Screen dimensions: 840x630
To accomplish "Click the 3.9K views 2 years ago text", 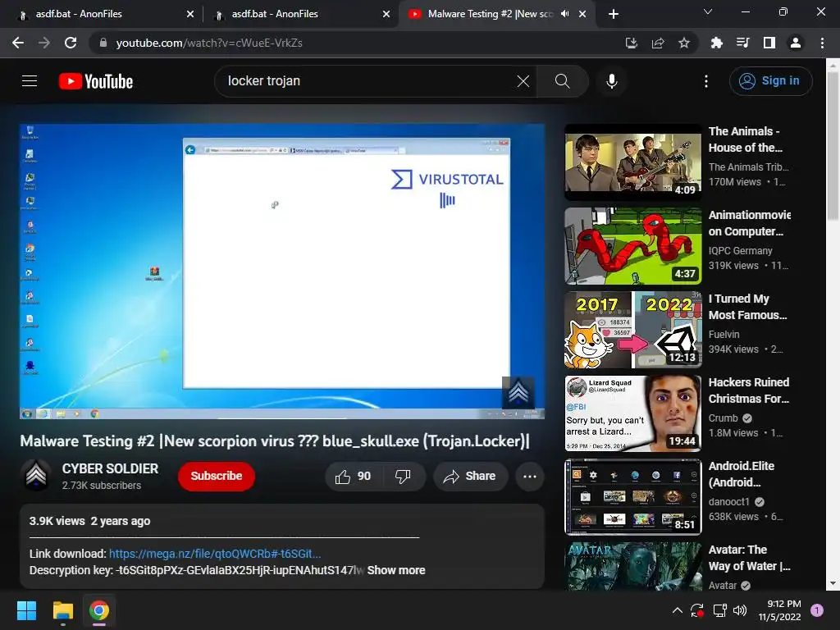I will point(89,521).
